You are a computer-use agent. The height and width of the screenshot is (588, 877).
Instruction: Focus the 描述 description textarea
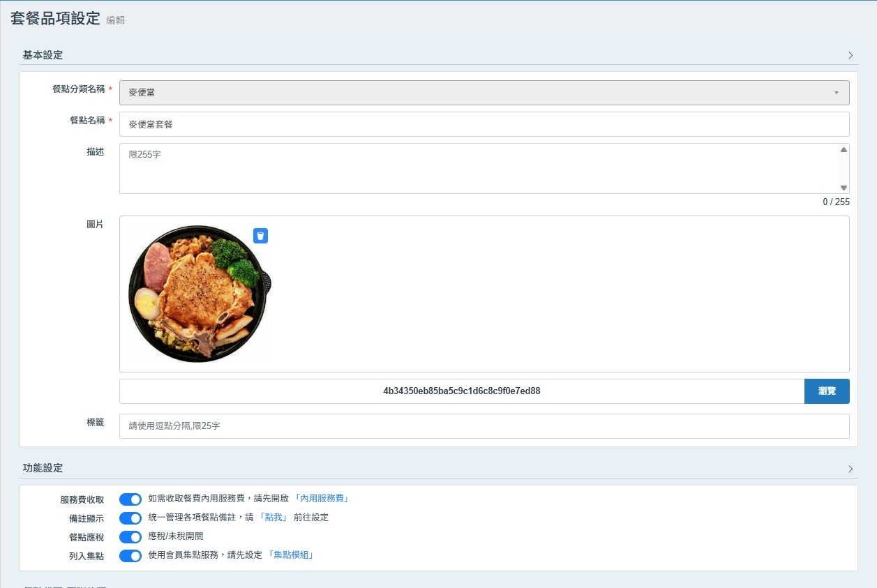(x=479, y=168)
